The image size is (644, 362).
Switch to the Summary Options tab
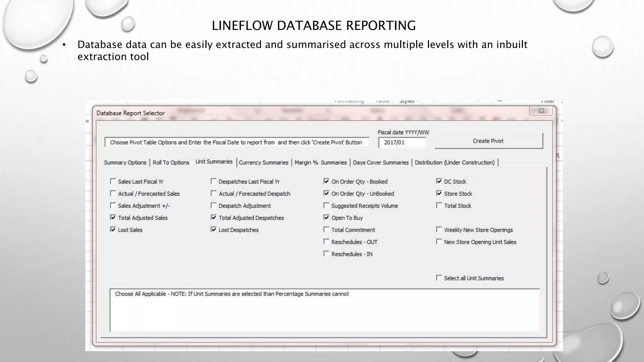tap(125, 162)
